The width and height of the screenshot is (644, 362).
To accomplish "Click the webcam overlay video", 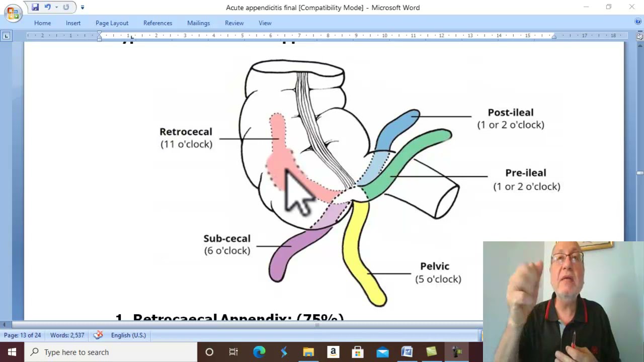I will 563,302.
